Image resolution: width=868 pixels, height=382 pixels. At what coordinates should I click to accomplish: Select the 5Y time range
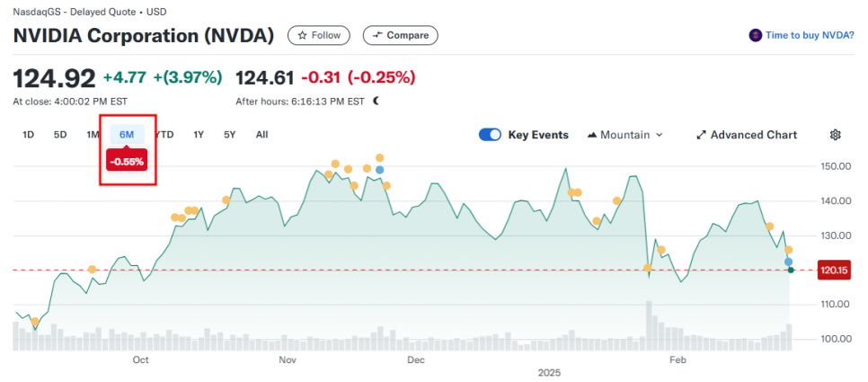coord(230,135)
